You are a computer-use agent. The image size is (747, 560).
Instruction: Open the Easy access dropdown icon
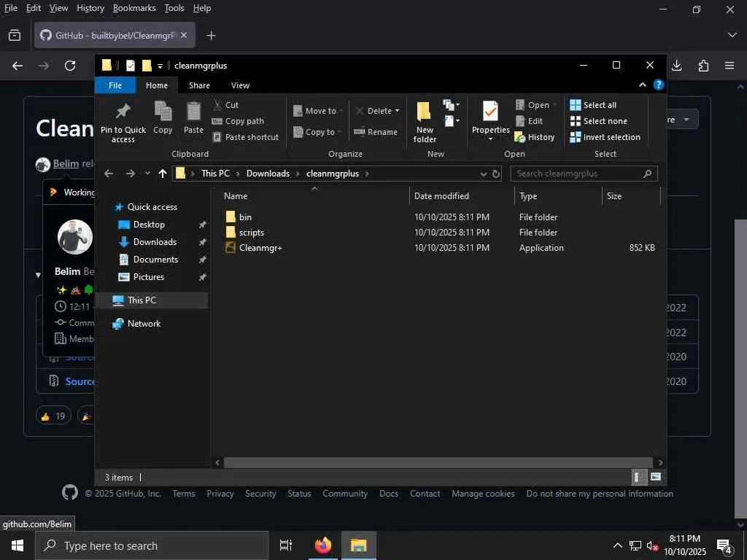pos(451,121)
